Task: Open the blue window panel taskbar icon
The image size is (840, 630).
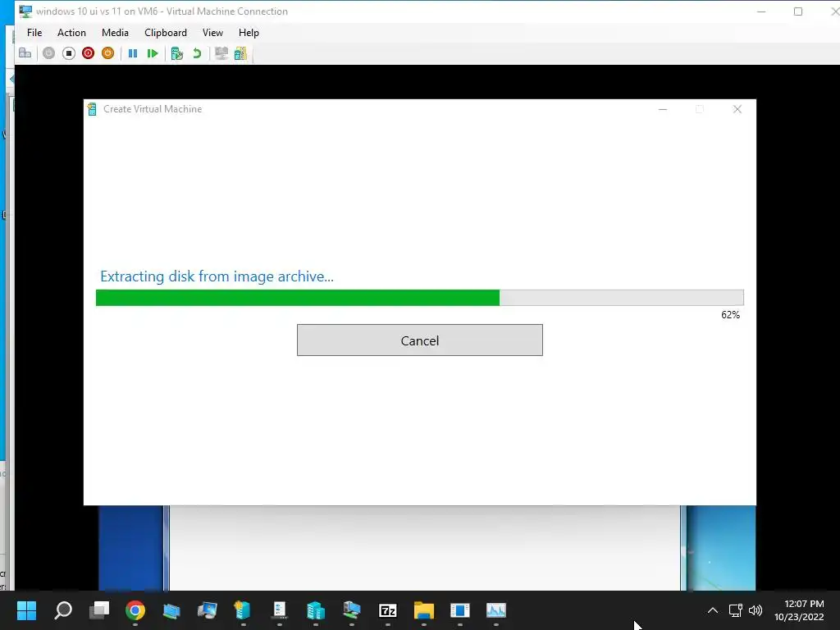Action: tap(459, 610)
